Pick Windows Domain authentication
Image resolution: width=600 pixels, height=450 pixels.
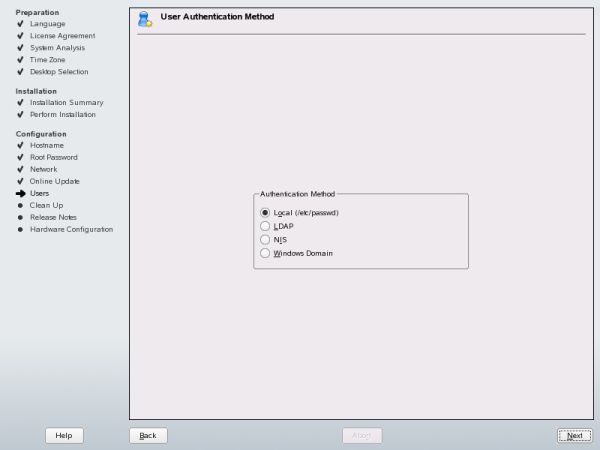(x=265, y=253)
